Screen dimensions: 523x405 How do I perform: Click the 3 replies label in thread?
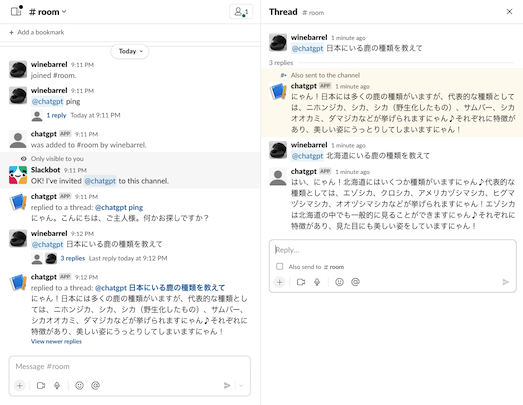[281, 63]
